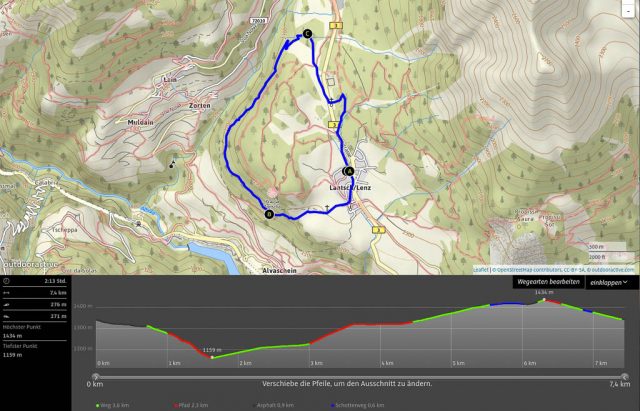Image resolution: width=640 pixels, height=411 pixels.
Task: Collapse the profile panel via einklappen
Action: click(x=612, y=282)
